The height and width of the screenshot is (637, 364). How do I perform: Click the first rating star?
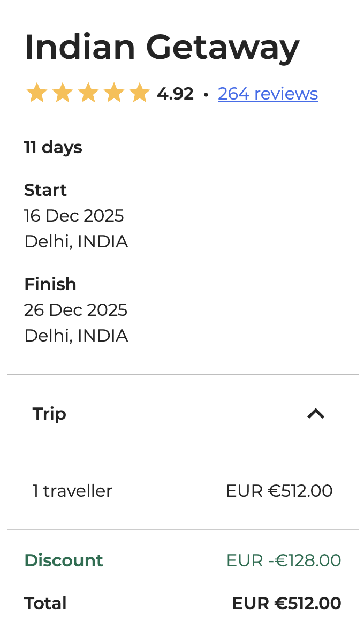tap(36, 93)
